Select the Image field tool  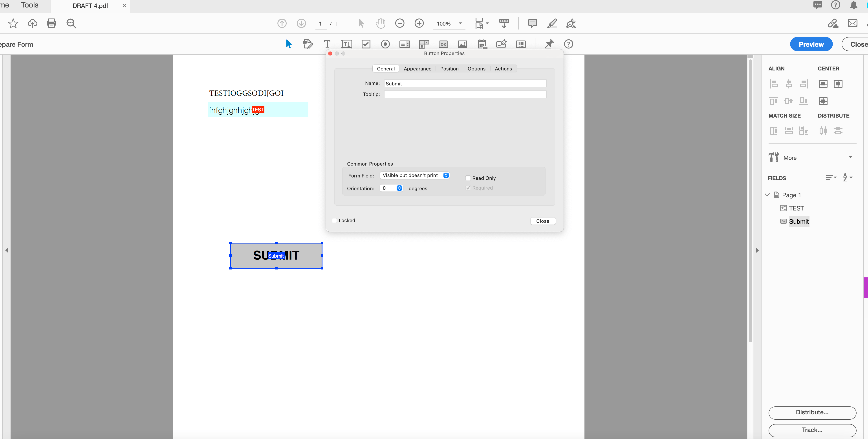462,44
